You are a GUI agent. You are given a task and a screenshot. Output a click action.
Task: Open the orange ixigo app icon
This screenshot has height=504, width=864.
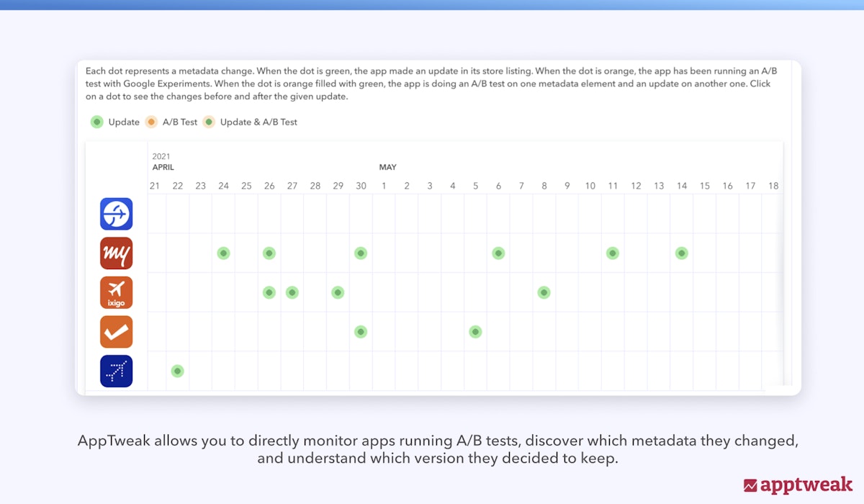pyautogui.click(x=116, y=292)
